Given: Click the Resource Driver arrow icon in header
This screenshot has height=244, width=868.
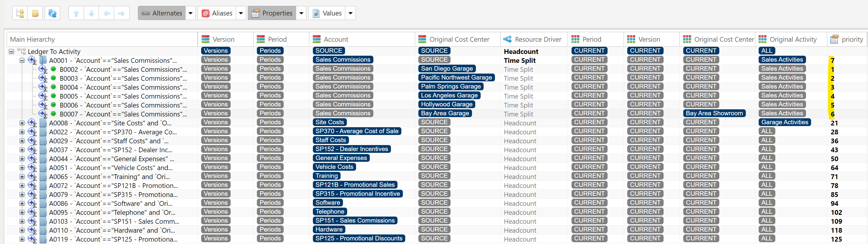Looking at the screenshot, I should 507,39.
